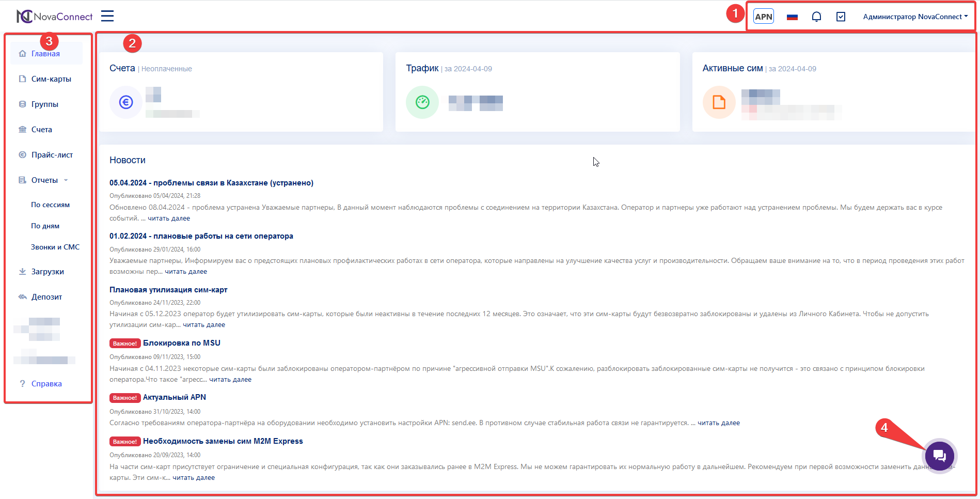Open the Звонки и СМС report

[x=55, y=247]
